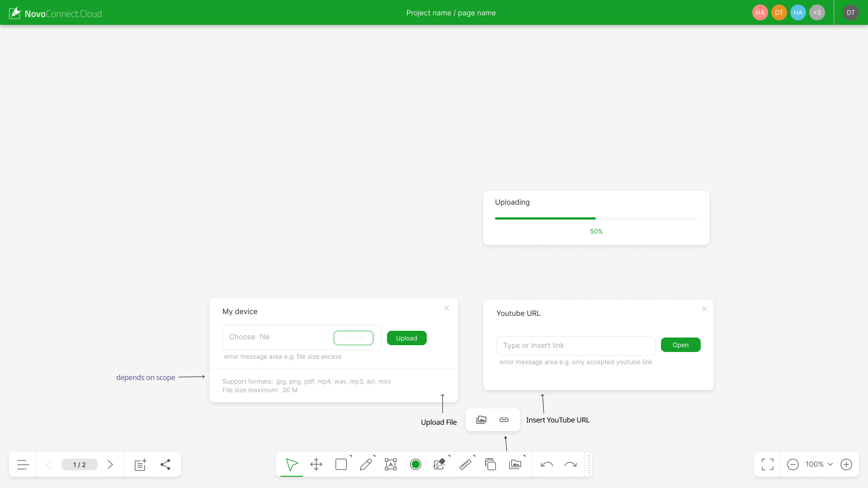Open the 100% zoom level dropdown

[x=819, y=464]
